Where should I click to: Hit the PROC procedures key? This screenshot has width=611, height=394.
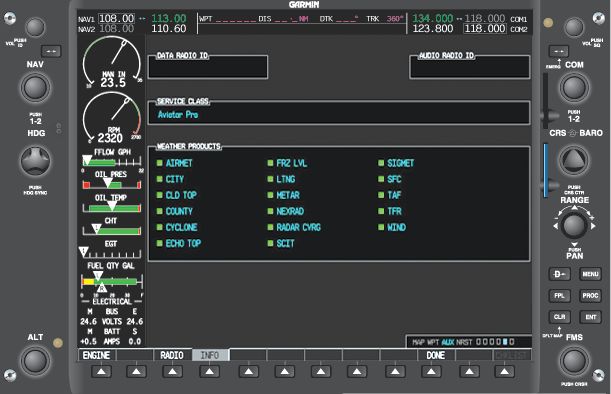pos(590,295)
